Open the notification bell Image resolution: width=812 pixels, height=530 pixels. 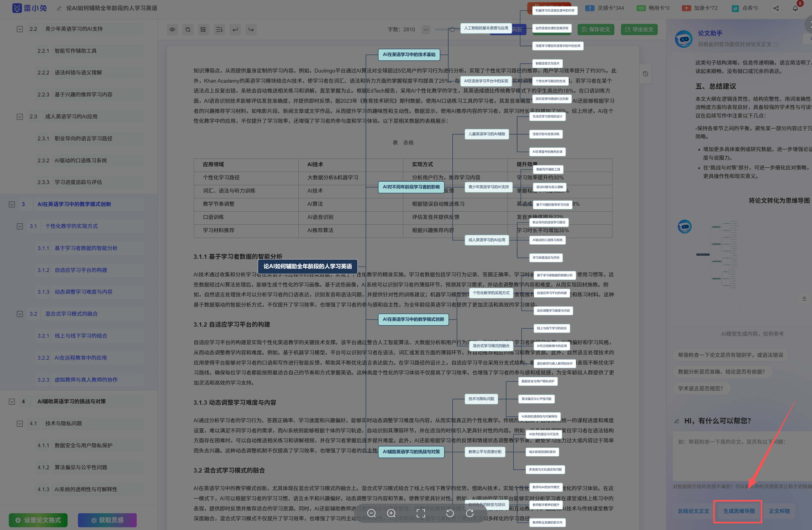[x=795, y=8]
